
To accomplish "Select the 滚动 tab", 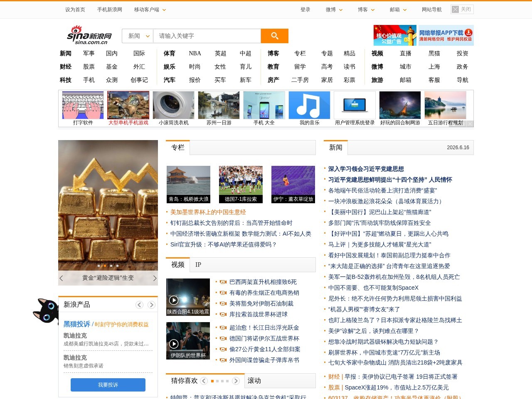I will (x=254, y=381).
